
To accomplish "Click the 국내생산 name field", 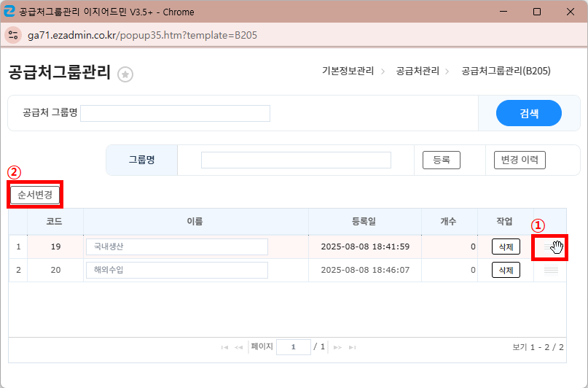I will click(x=176, y=247).
